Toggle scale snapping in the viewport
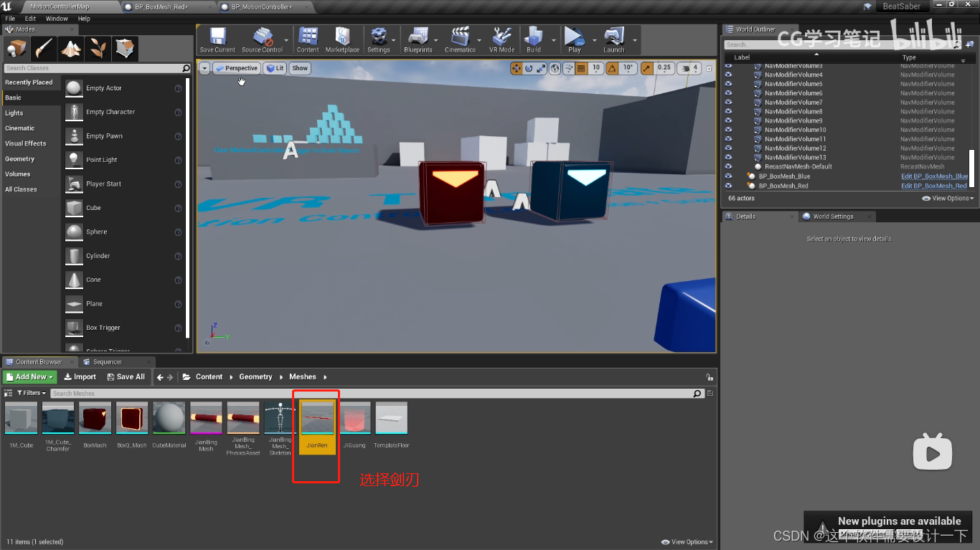This screenshot has width=980, height=550. (647, 68)
